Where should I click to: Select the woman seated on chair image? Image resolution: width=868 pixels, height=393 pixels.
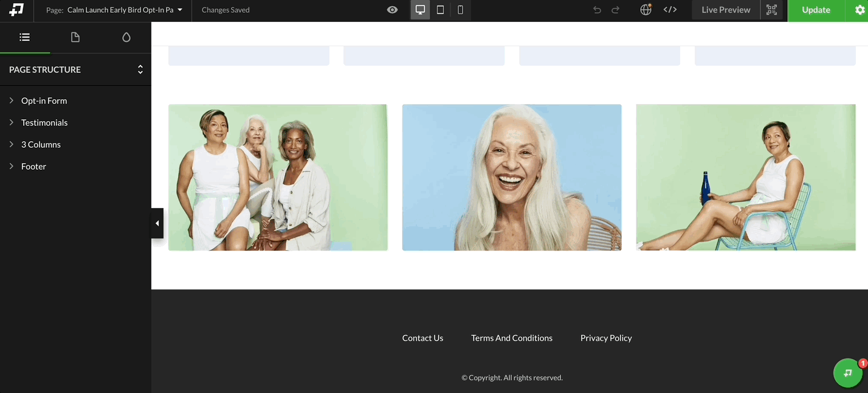coord(746,177)
